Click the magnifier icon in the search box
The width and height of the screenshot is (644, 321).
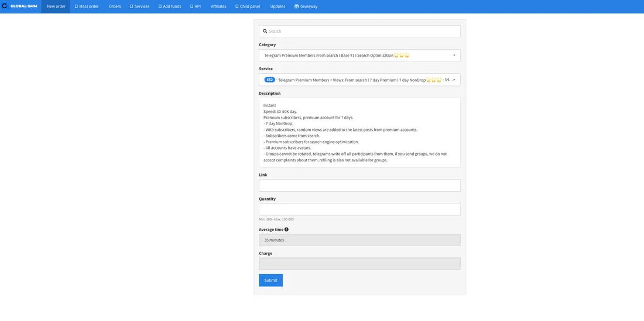[x=265, y=31]
